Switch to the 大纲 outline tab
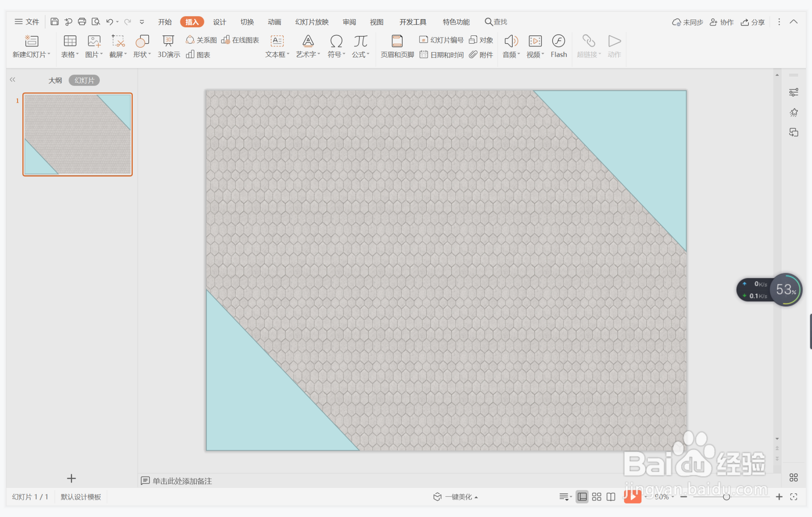 pyautogui.click(x=55, y=80)
